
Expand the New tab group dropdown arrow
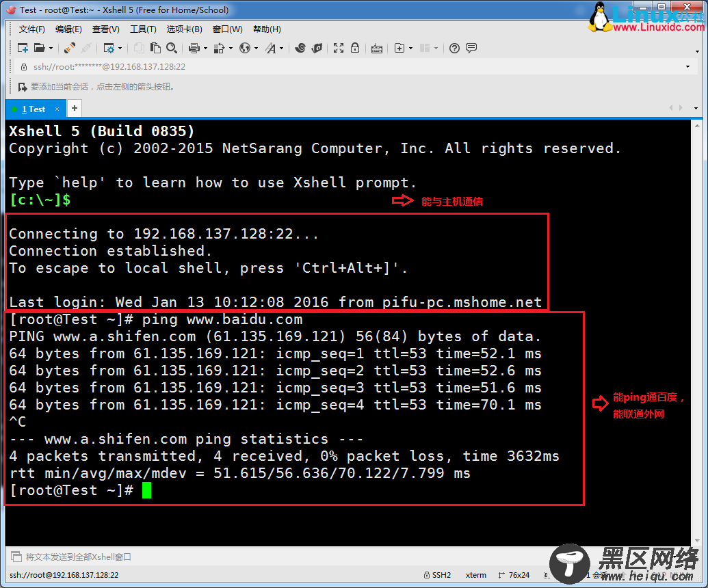tap(411, 48)
